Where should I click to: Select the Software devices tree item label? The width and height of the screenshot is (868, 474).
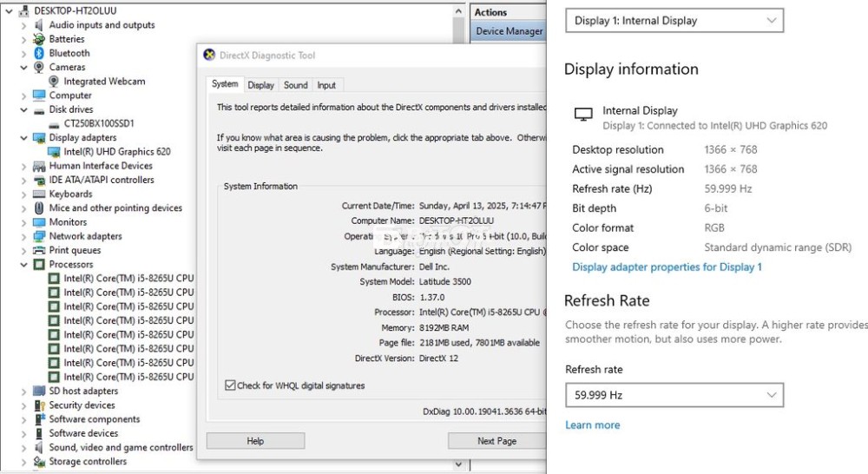click(x=83, y=433)
